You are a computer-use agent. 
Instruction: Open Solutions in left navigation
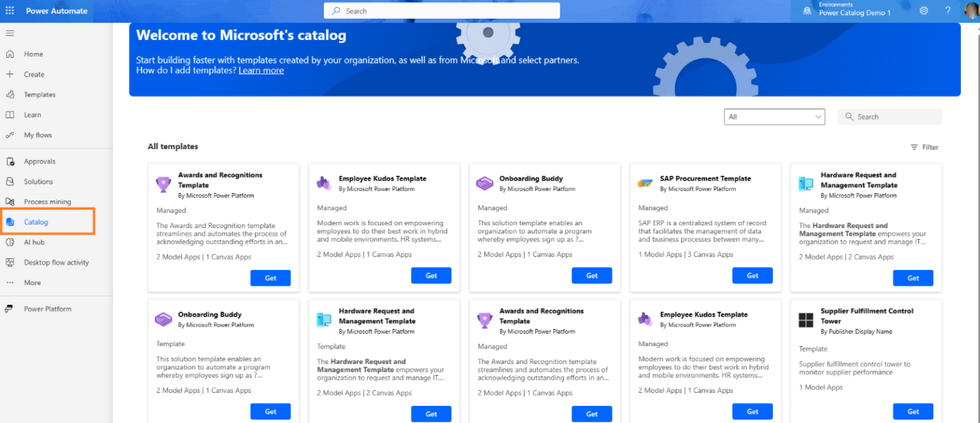point(38,182)
